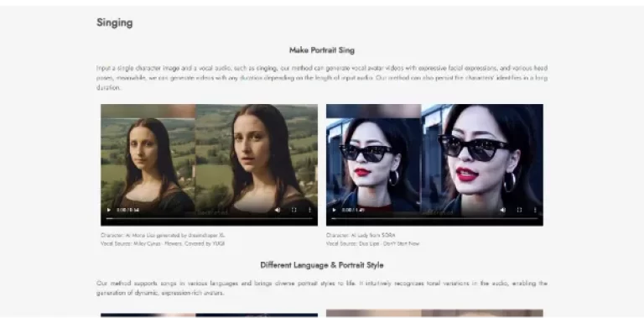Screen dimensions: 644x323
Task: Play the Mona Lisa singing video
Action: [109, 210]
